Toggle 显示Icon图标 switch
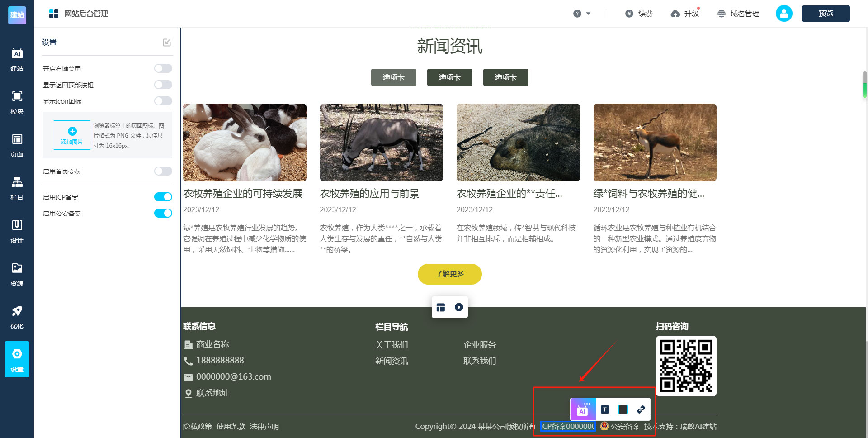Screen dimensions: 868x438 [x=163, y=101]
